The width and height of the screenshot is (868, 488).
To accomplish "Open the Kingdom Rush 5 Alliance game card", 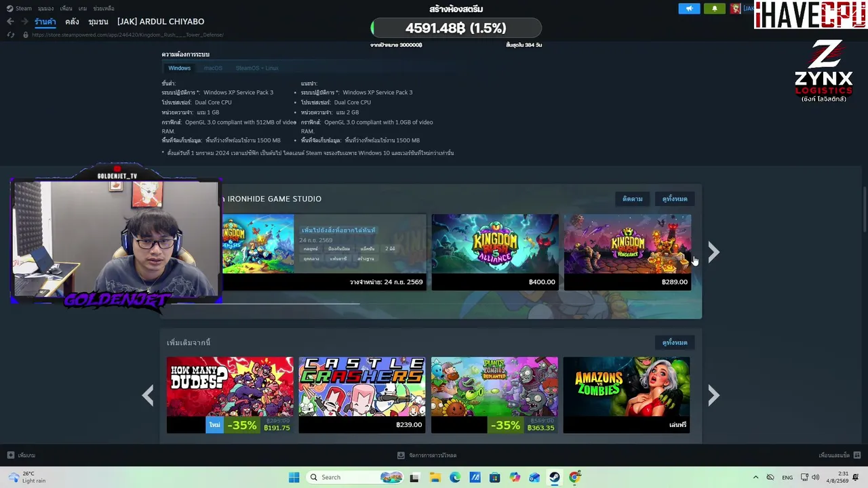I will click(x=495, y=252).
